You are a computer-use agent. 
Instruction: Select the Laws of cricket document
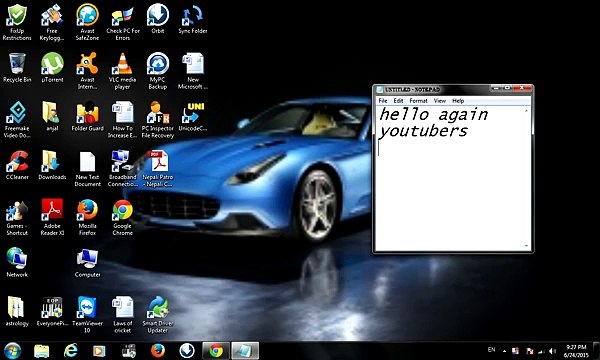pos(122,314)
